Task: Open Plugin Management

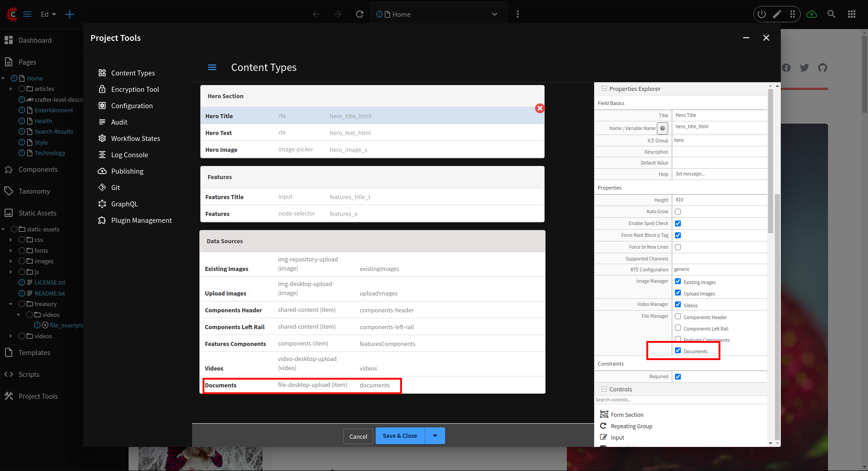Action: pos(141,220)
